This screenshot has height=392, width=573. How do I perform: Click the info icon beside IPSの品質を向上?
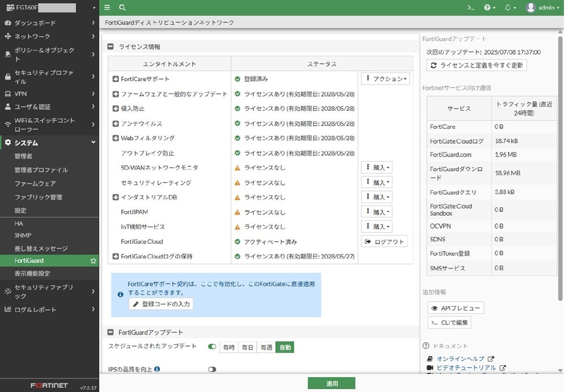(x=157, y=369)
